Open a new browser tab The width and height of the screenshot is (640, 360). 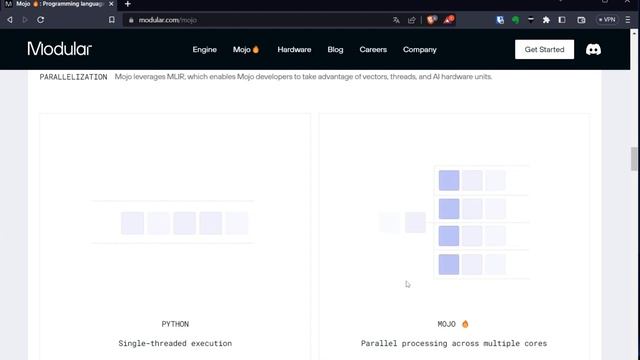128,4
